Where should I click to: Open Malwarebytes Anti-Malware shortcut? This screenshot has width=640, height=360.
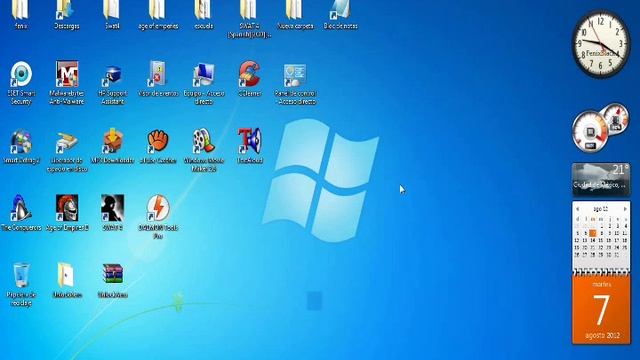[x=67, y=83]
